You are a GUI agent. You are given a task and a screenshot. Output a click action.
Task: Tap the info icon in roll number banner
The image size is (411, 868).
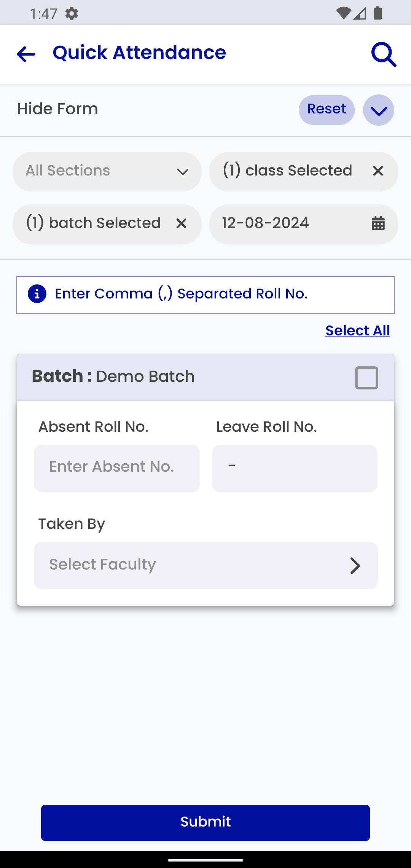[x=37, y=294]
